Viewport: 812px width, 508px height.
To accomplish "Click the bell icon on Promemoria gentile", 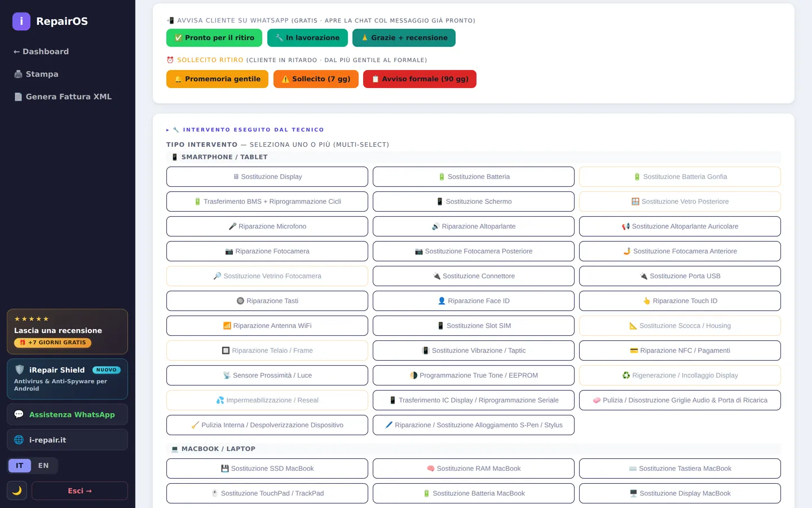I will 178,79.
